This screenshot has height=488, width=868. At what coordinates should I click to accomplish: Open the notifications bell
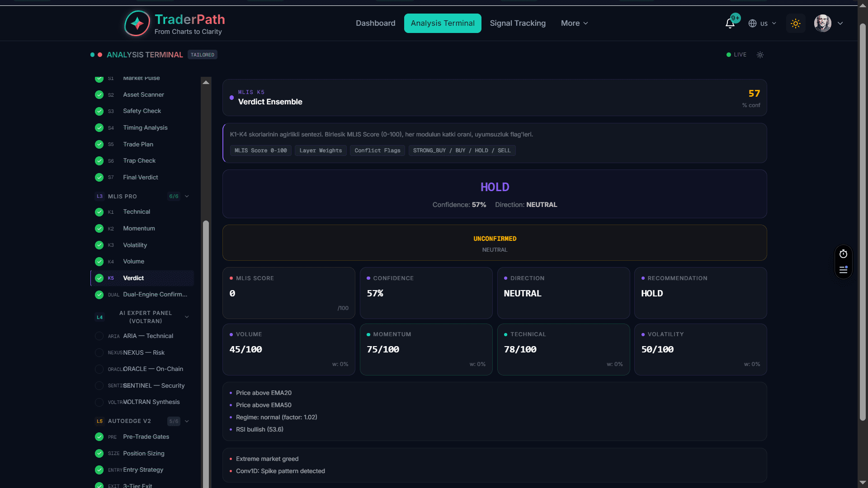pyautogui.click(x=730, y=23)
